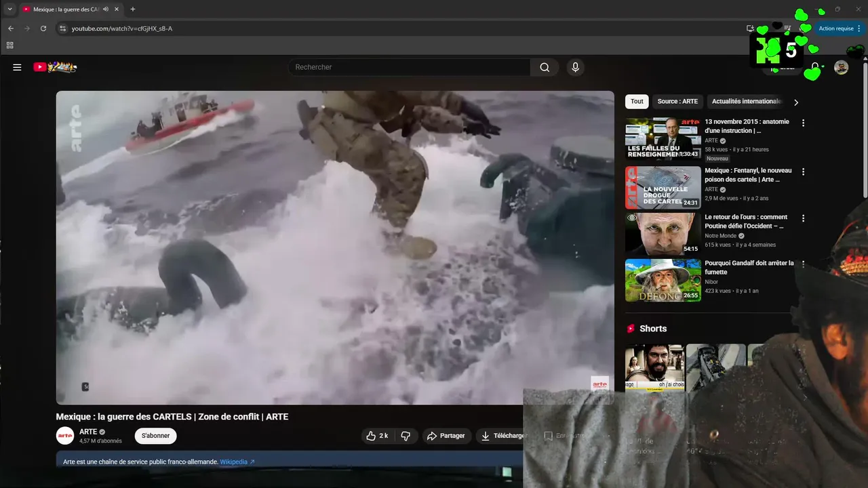Select the Actualités internationales chip
This screenshot has width=868, height=488.
(745, 101)
